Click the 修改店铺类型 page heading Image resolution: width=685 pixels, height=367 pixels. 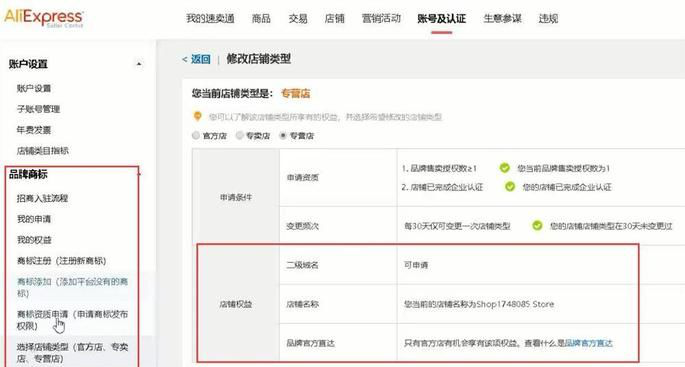[x=259, y=59]
